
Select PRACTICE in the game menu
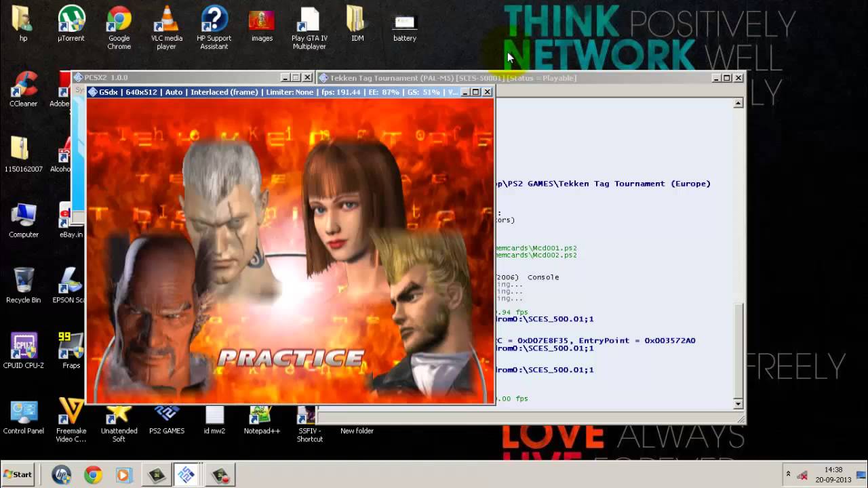[x=291, y=358]
